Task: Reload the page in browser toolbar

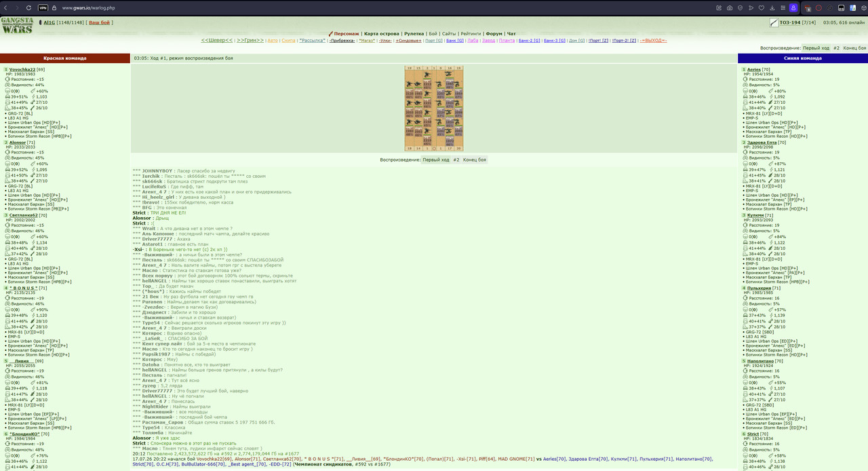Action: tap(28, 7)
